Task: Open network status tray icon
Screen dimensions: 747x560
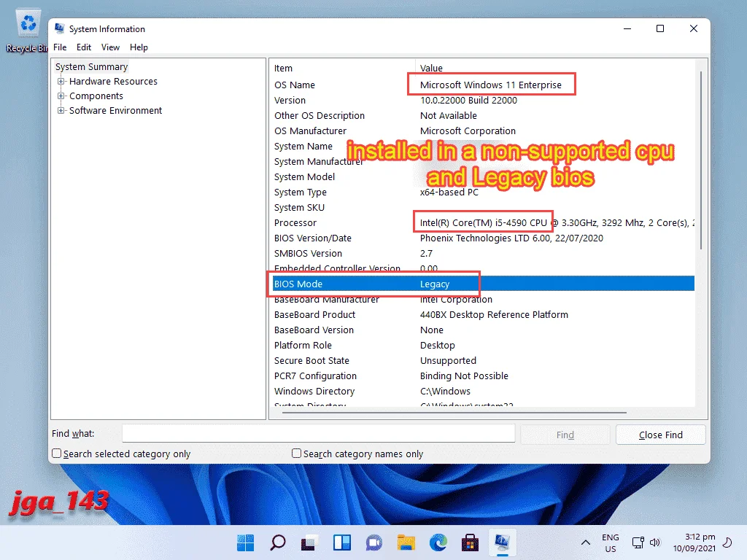Action: [x=638, y=542]
